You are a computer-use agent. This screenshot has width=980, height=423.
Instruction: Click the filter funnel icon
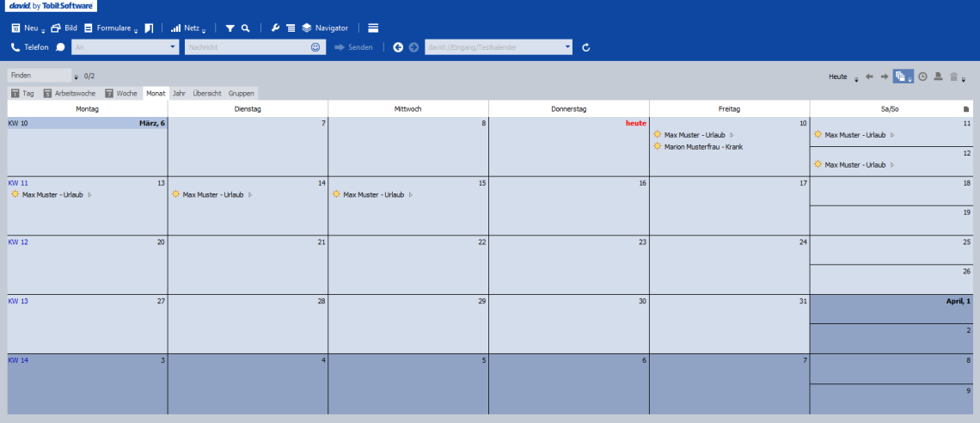click(230, 28)
